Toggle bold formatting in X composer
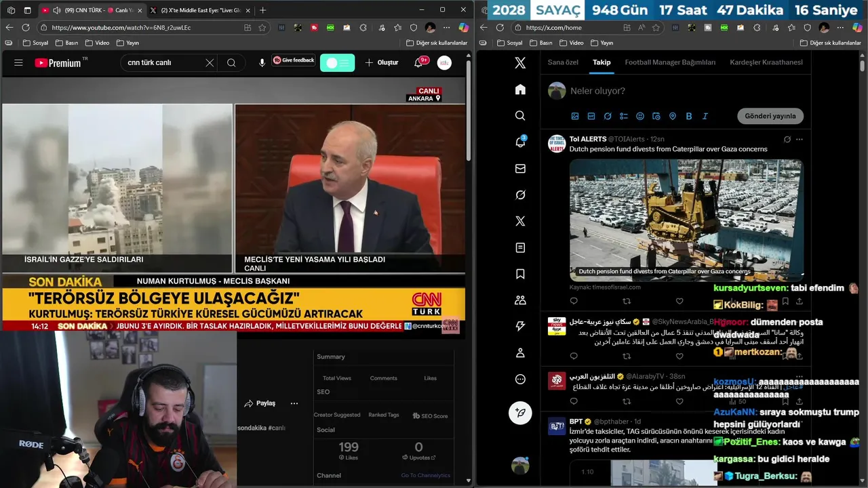 [x=689, y=116]
